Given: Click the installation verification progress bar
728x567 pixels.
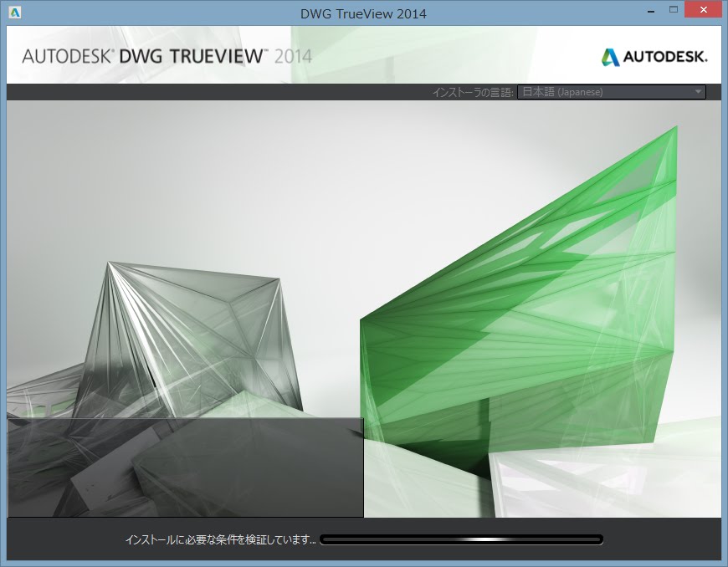Looking at the screenshot, I should pos(462,539).
